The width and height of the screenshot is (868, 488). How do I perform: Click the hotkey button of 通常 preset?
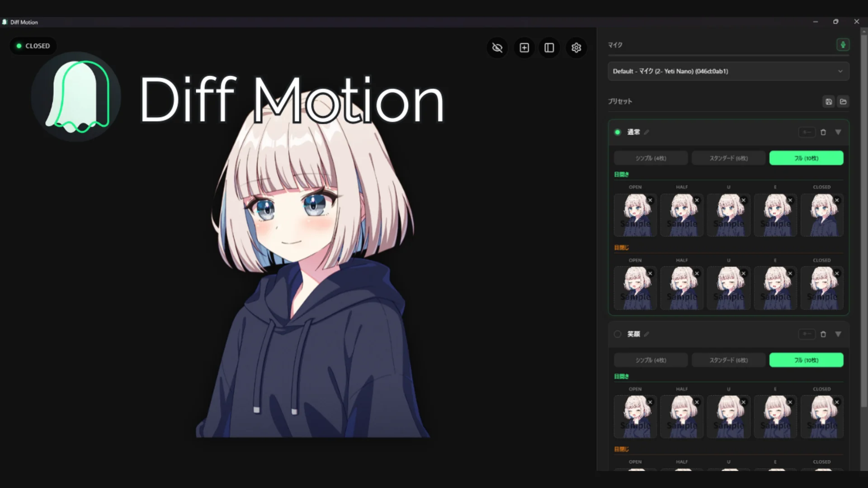point(807,132)
